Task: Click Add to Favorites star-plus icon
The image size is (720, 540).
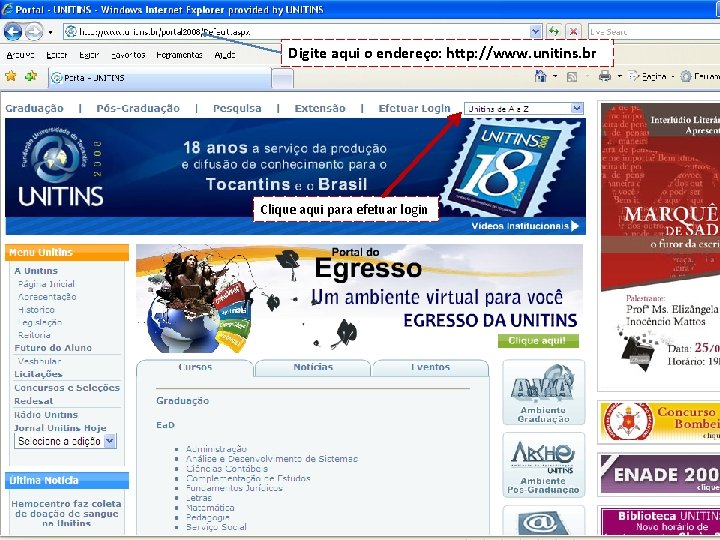Action: click(31, 76)
